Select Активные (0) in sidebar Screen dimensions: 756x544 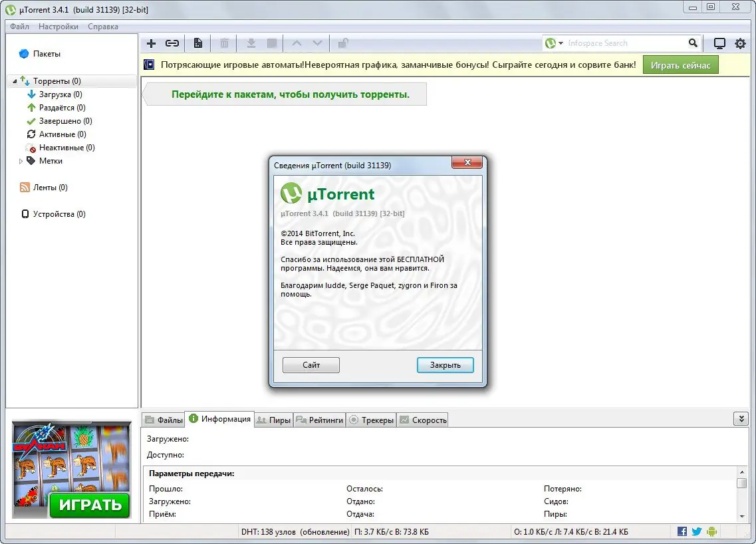pyautogui.click(x=63, y=134)
